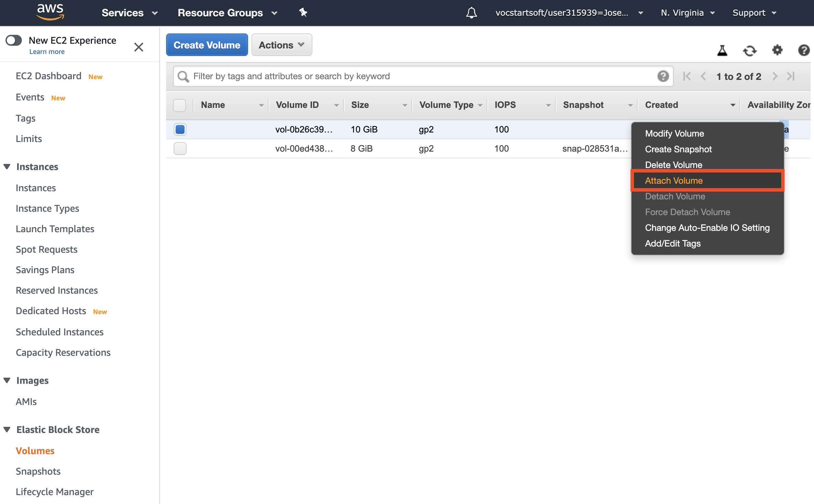Select the 8 GiB volume checkbox
This screenshot has width=814, height=504.
pos(180,149)
